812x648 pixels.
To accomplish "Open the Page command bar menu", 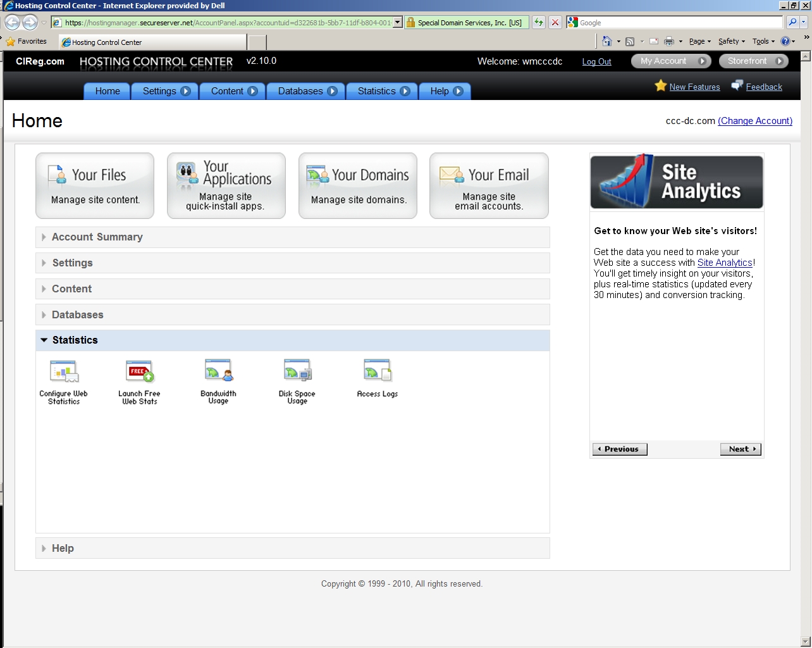I will 700,41.
